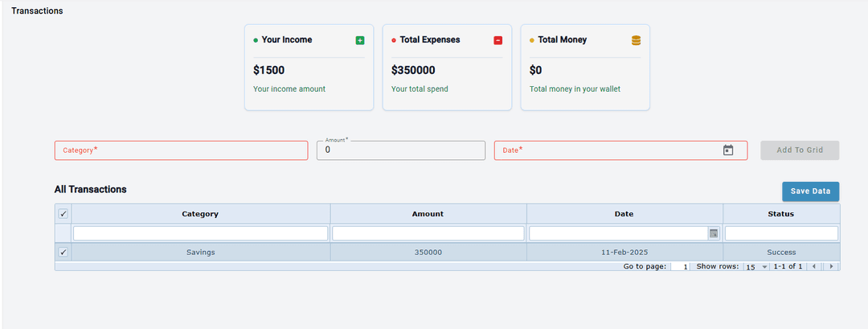Go to the next grid page arrow
The height and width of the screenshot is (329, 868).
(831, 266)
